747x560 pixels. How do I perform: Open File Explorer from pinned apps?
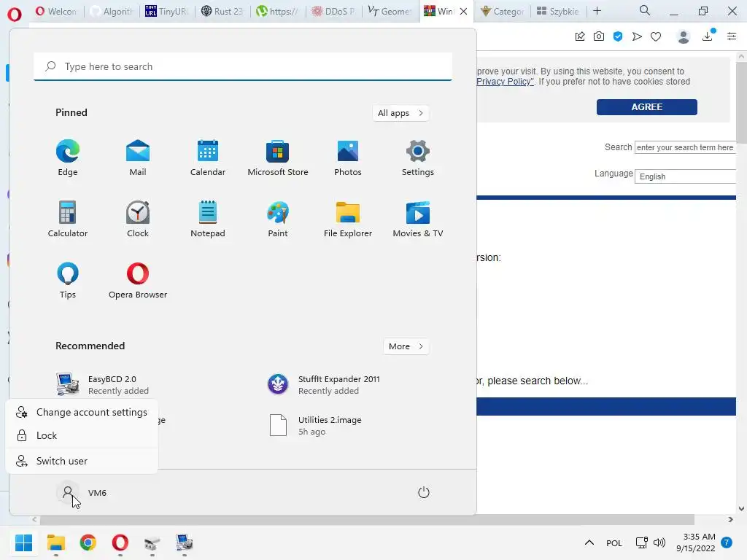pos(348,219)
